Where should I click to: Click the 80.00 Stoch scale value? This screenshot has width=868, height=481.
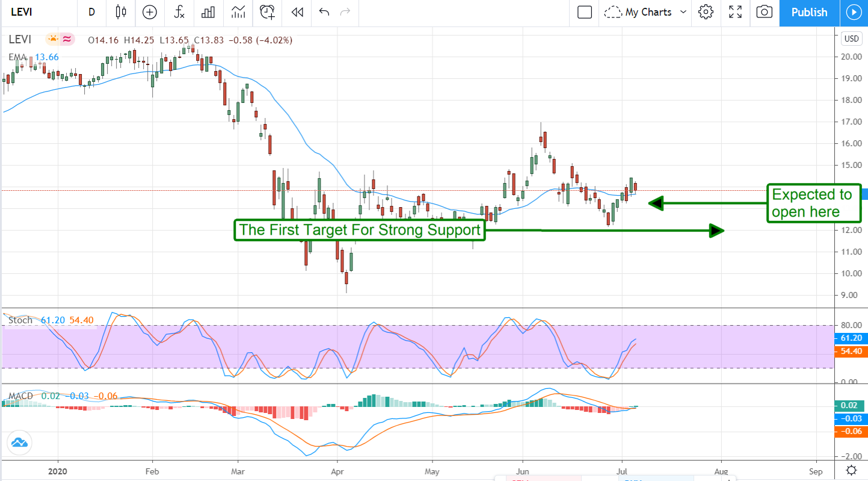coord(852,326)
